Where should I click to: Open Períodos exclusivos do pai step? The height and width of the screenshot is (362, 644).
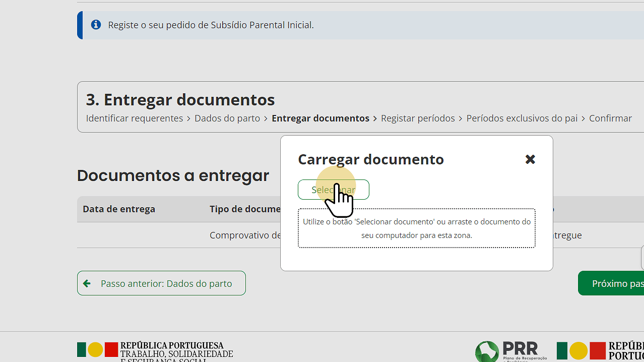[x=522, y=118]
